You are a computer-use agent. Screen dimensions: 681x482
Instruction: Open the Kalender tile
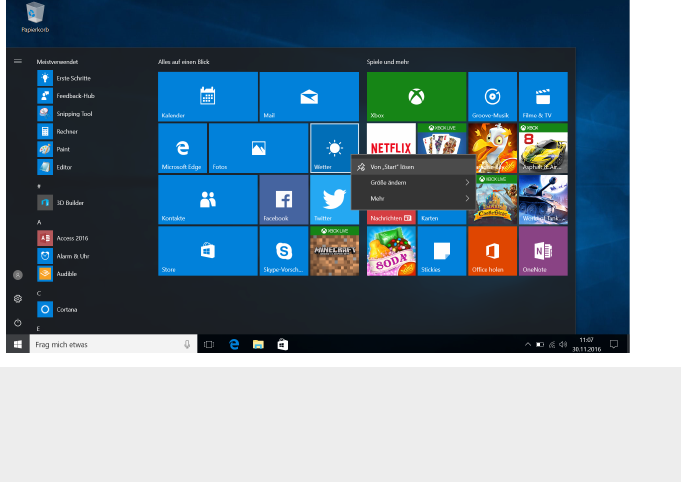208,96
